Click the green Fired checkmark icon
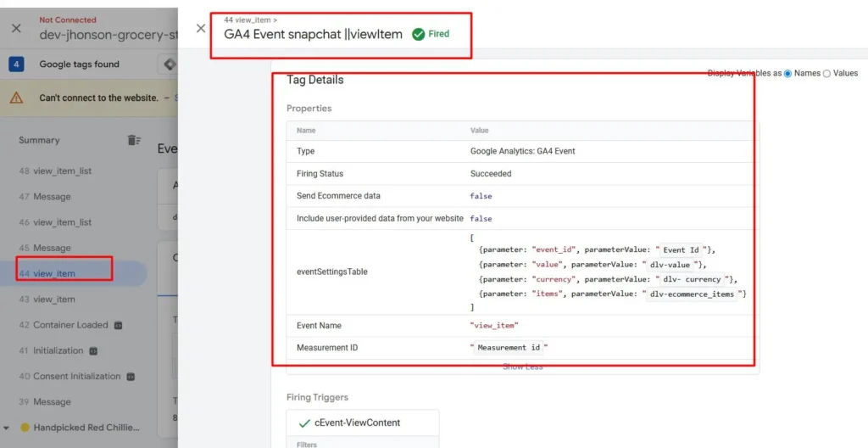The image size is (868, 448). tap(418, 34)
